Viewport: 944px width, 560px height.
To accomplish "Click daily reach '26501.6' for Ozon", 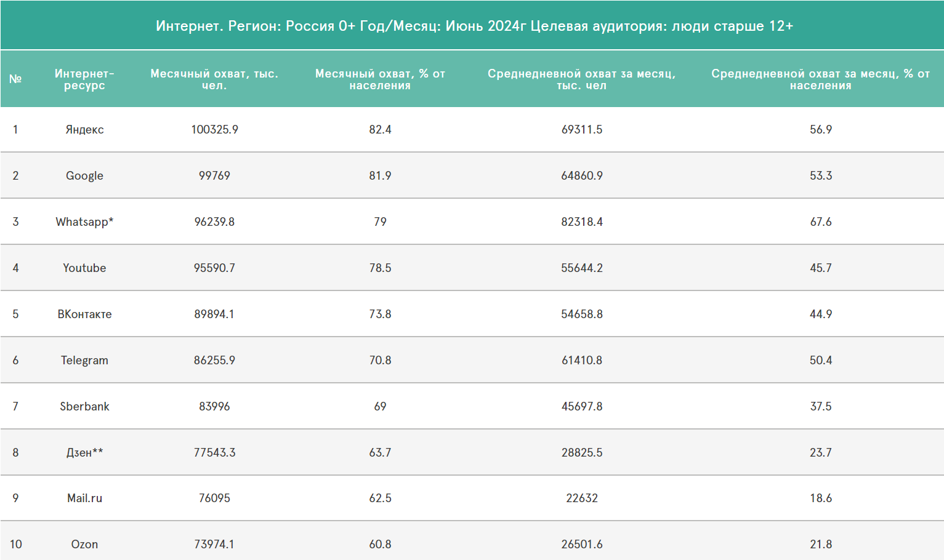I will (x=582, y=544).
